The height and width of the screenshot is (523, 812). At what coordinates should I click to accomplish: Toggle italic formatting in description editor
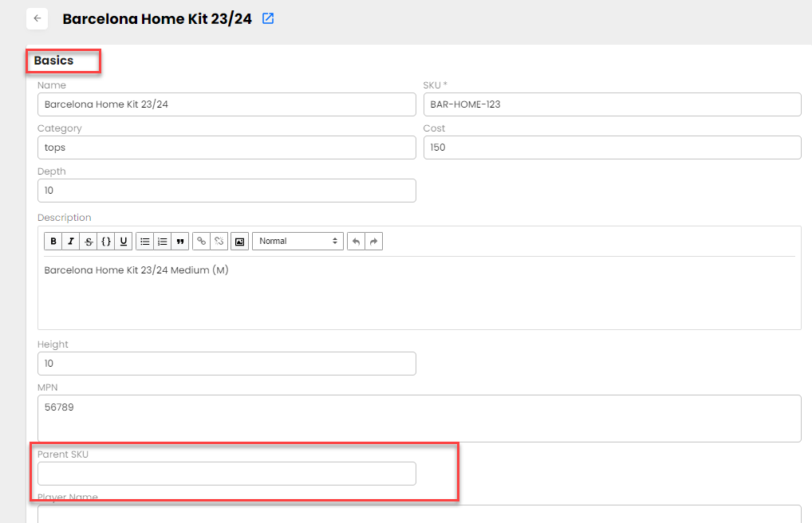point(71,241)
